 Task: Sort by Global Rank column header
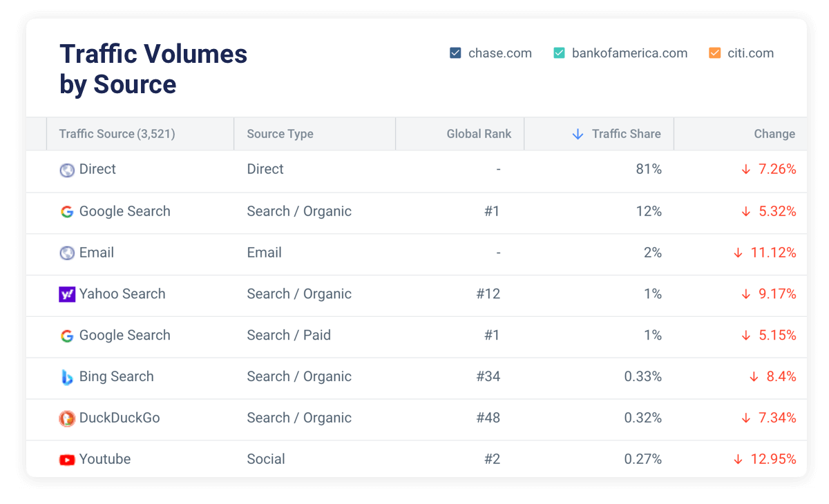(479, 134)
